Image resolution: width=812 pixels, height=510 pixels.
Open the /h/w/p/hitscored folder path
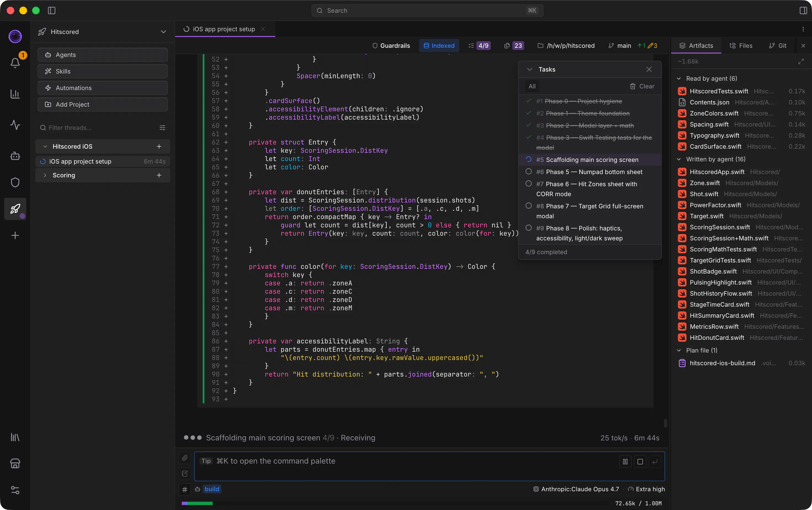566,46
